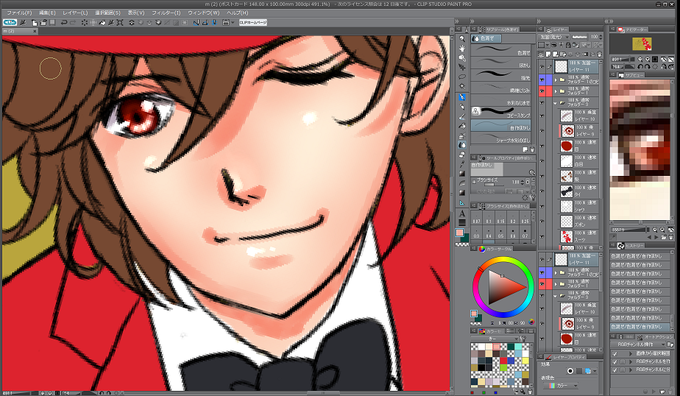Click the CLIP STUDIO logo button

tap(10, 22)
